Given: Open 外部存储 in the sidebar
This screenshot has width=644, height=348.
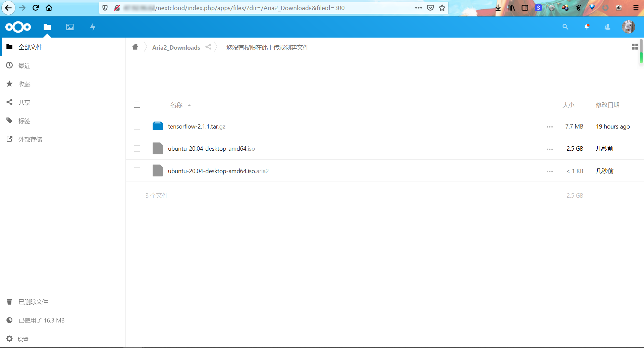Looking at the screenshot, I should pyautogui.click(x=30, y=139).
